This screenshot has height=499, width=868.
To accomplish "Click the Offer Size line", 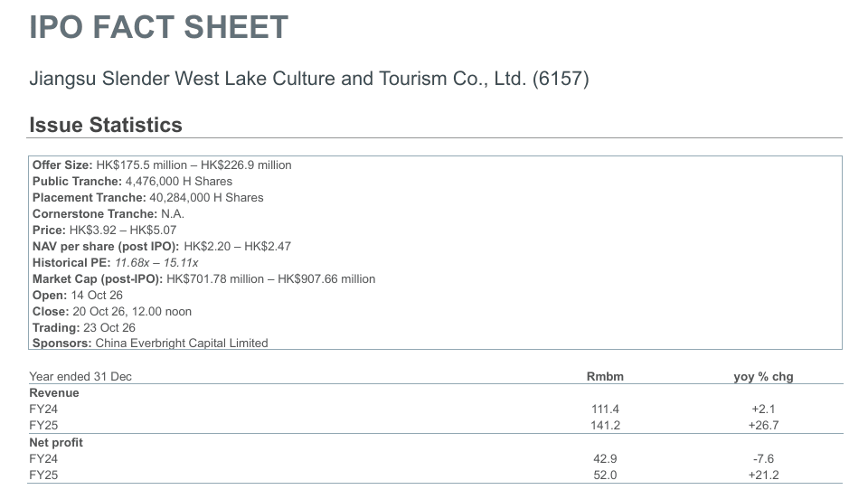I will tap(162, 165).
